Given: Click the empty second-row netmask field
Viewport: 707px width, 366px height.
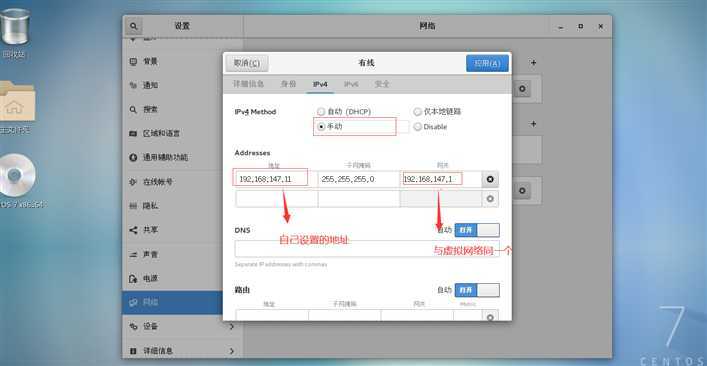Looking at the screenshot, I should point(359,199).
